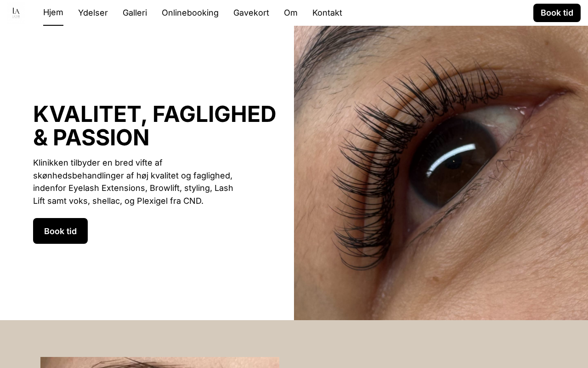Open the Galleri navigation link

(x=135, y=13)
